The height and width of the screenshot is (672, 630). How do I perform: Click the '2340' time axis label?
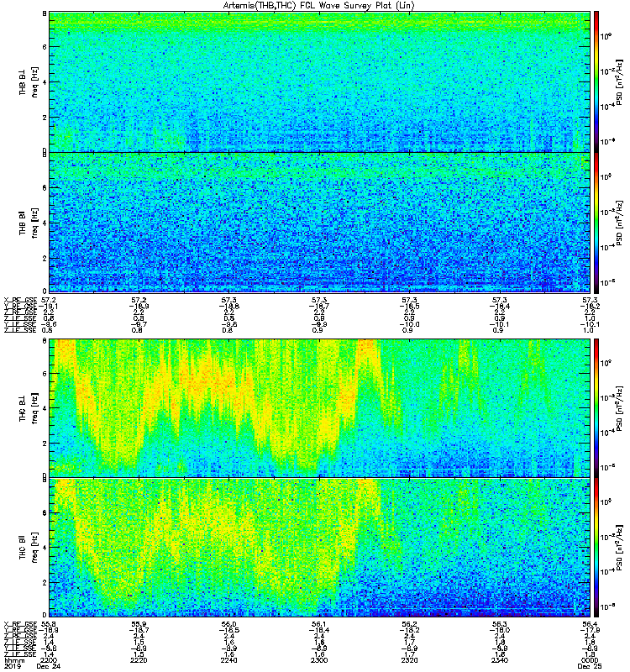[x=499, y=660]
